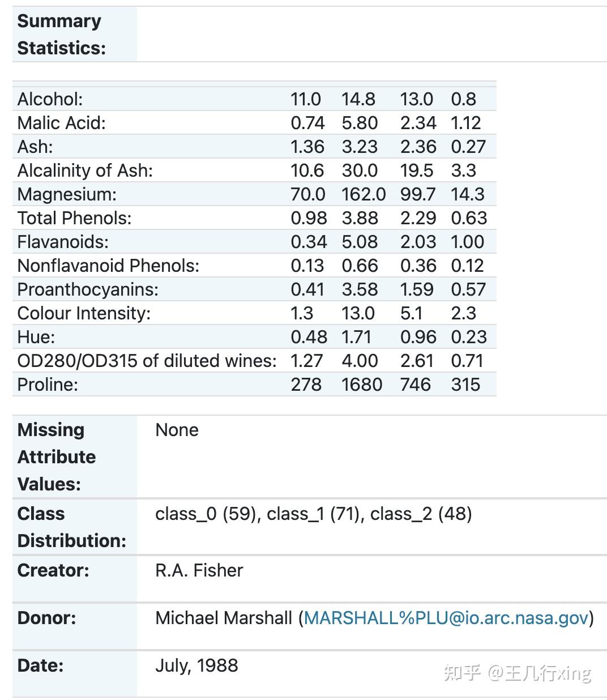This screenshot has width=607, height=700.
Task: Select the Total Phenols row label
Action: 74,218
